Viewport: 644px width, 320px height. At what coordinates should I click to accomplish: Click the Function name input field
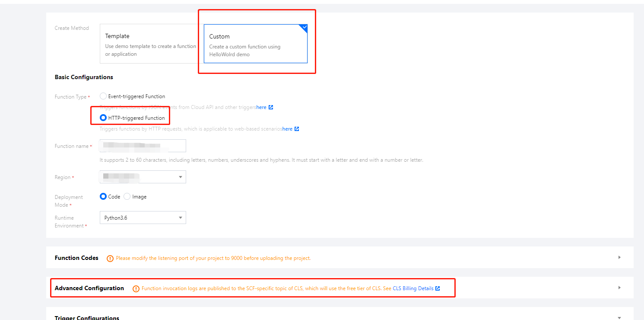click(143, 146)
